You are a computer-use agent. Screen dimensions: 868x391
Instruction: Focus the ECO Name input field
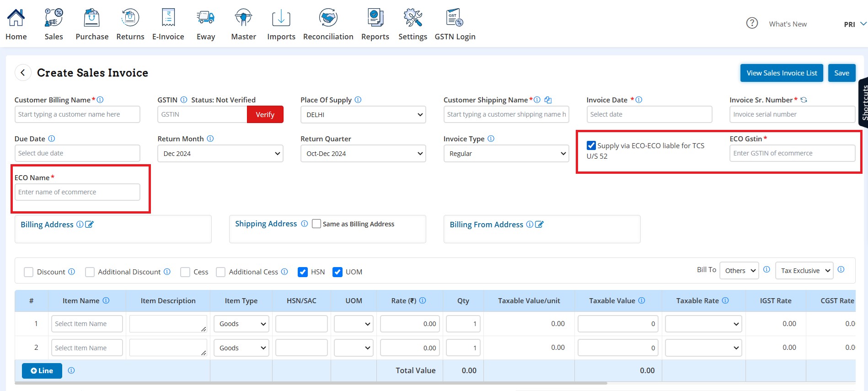(77, 192)
